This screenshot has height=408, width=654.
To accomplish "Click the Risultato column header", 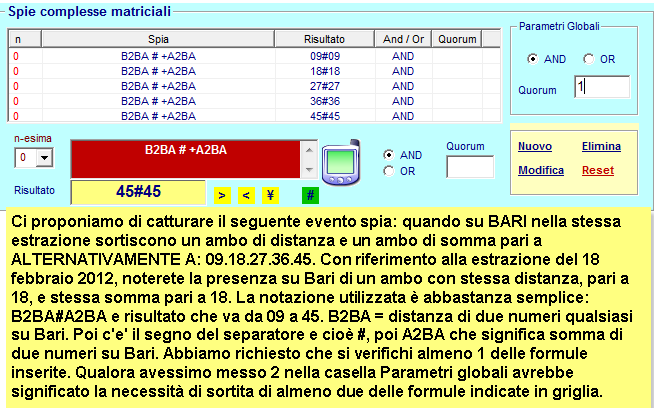I will pos(324,39).
